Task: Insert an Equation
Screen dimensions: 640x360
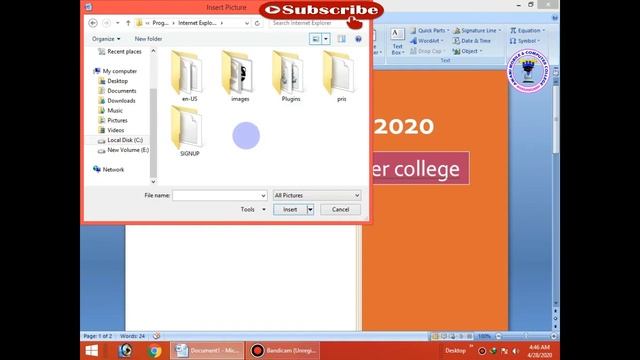Action: [527, 31]
